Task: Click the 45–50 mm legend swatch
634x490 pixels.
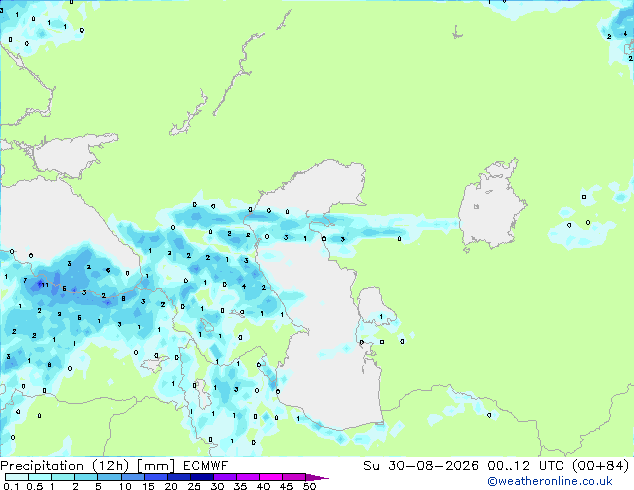Action: [x=294, y=477]
